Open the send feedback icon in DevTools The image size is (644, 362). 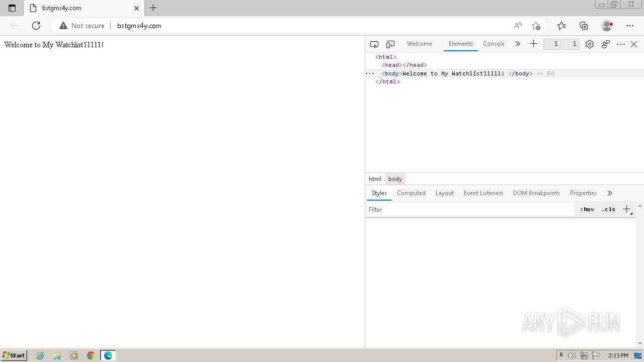click(606, 44)
